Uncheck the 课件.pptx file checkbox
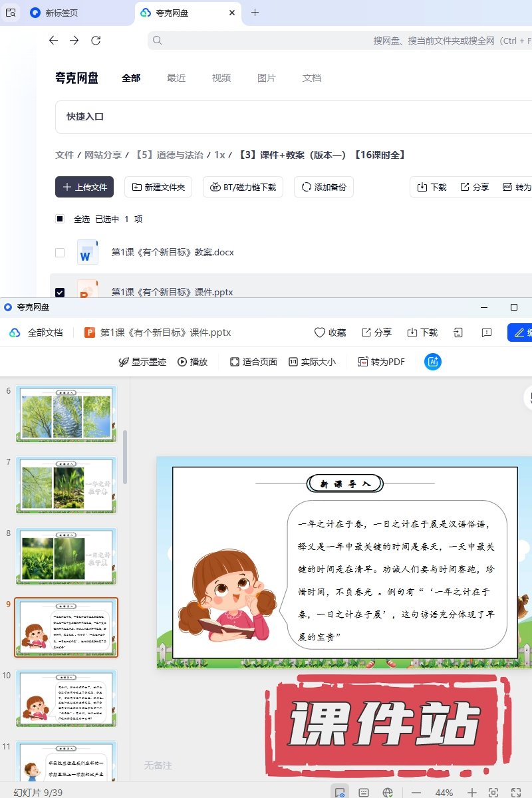The image size is (532, 798). pos(60,292)
